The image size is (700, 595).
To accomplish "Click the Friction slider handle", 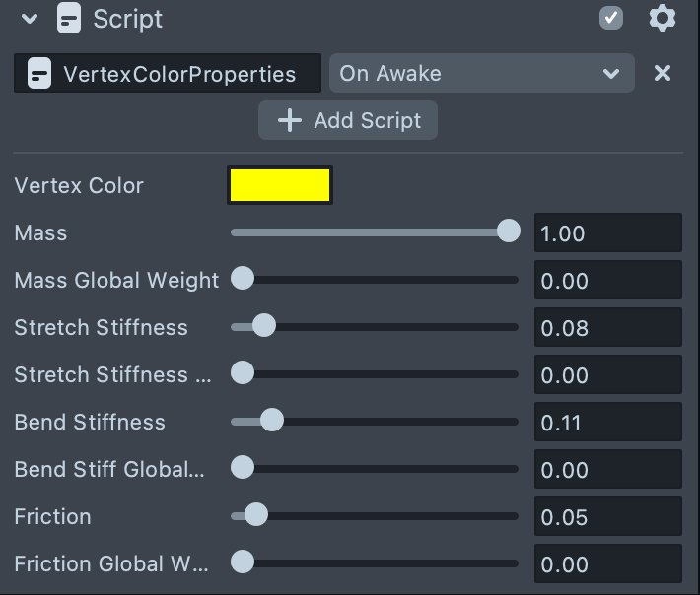I will point(255,515).
